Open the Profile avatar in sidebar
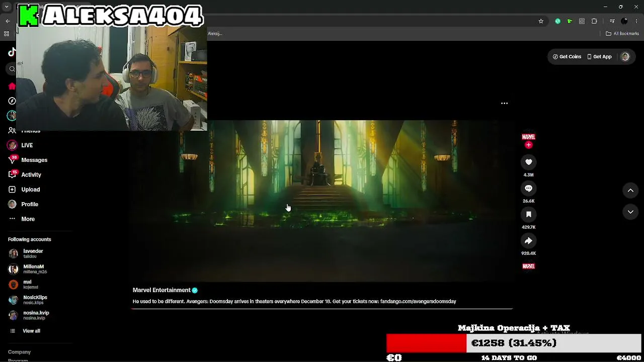644x362 pixels. coord(12,204)
